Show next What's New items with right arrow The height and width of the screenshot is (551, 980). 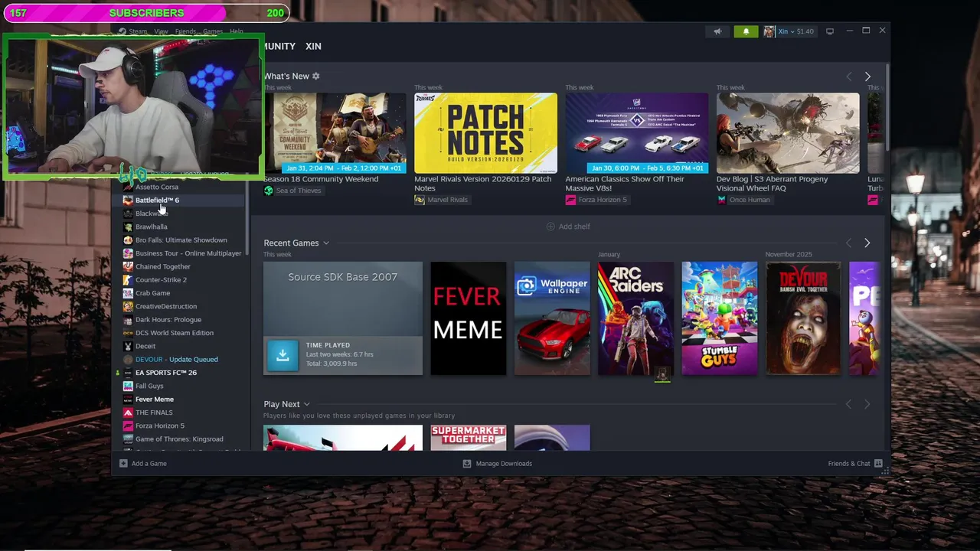click(x=867, y=77)
